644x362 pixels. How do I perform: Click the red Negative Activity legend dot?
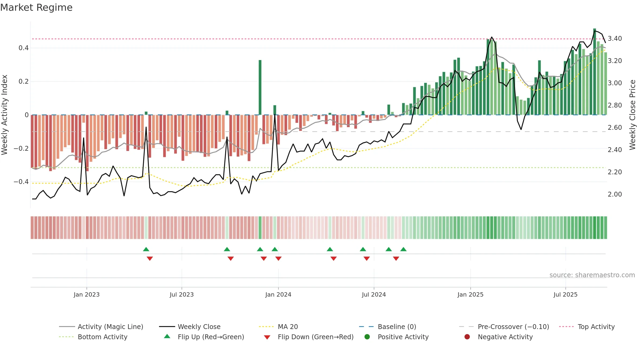(x=467, y=337)
